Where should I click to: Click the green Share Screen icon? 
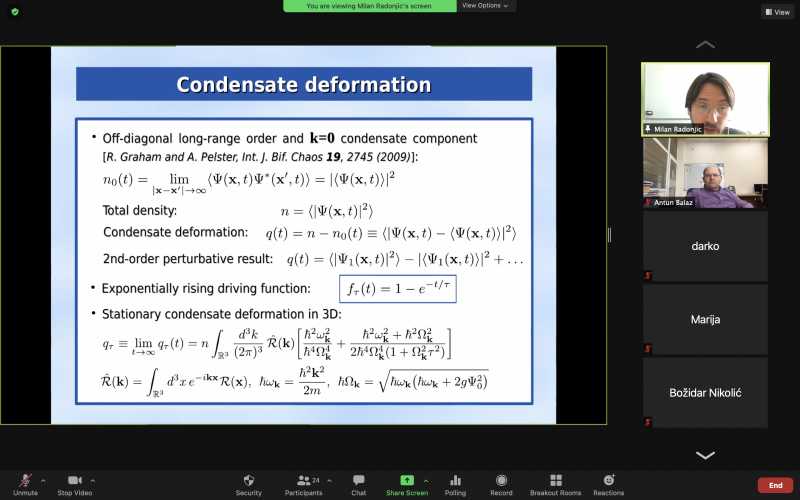click(x=406, y=481)
